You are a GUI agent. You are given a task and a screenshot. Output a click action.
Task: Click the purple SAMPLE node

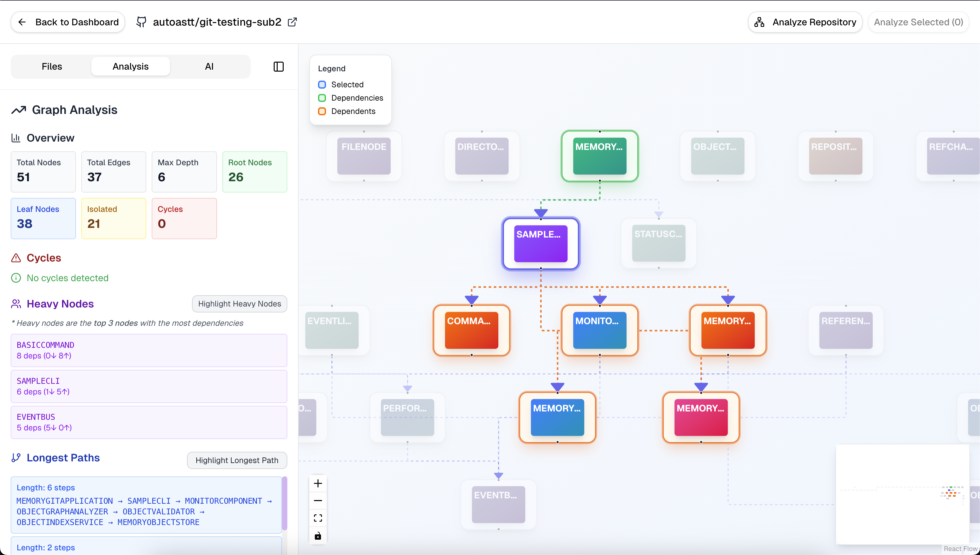click(x=540, y=244)
